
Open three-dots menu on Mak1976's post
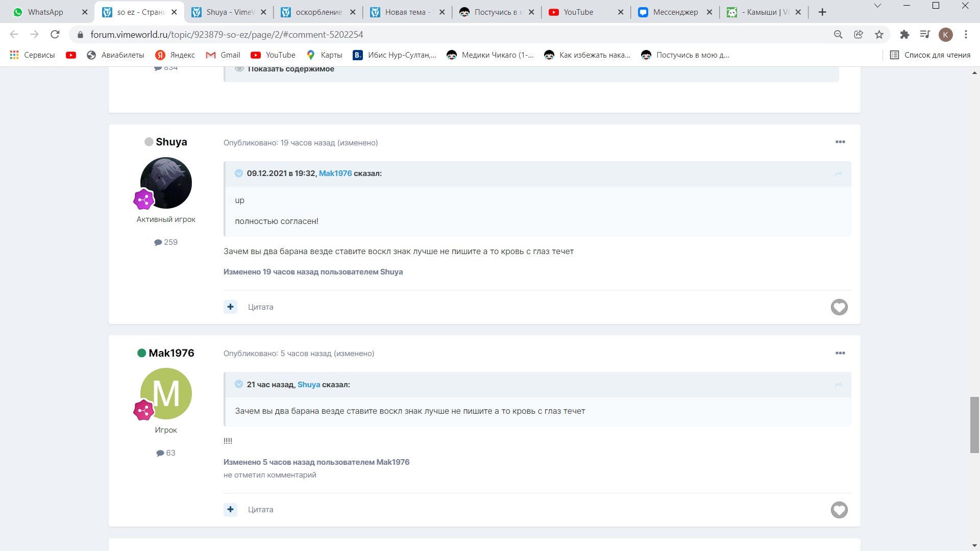click(840, 353)
